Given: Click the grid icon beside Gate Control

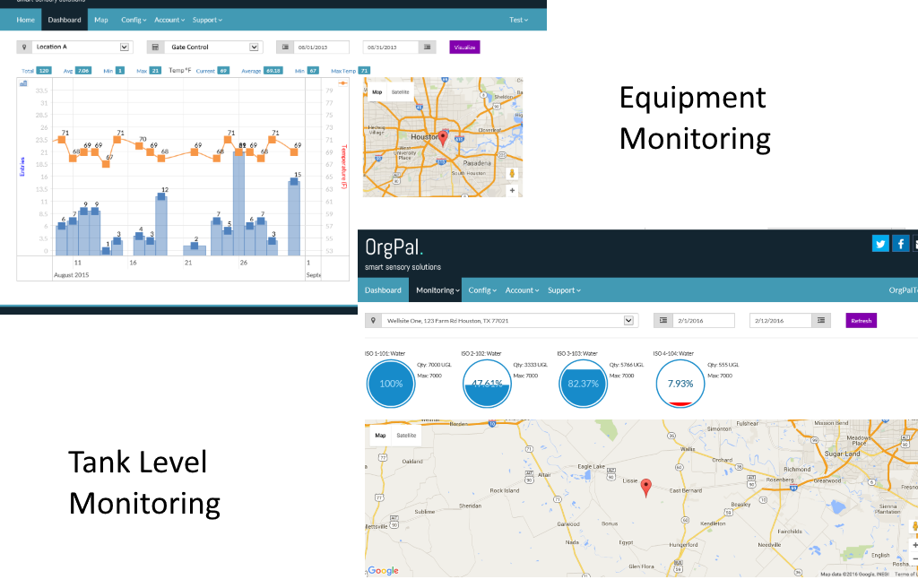Looking at the screenshot, I should (x=155, y=47).
